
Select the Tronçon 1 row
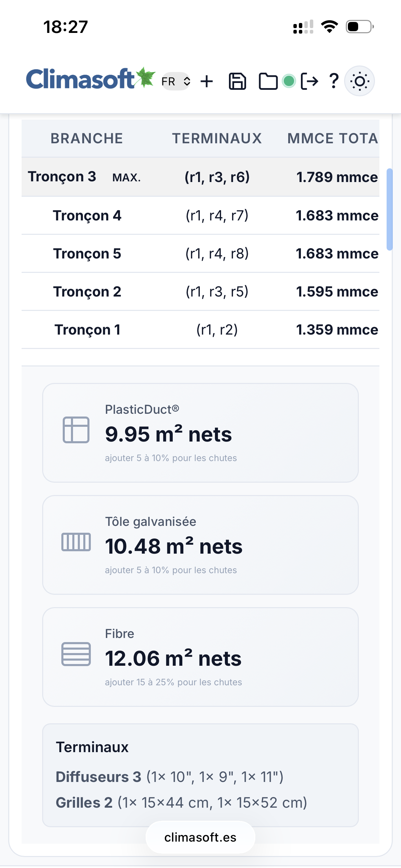(x=200, y=330)
